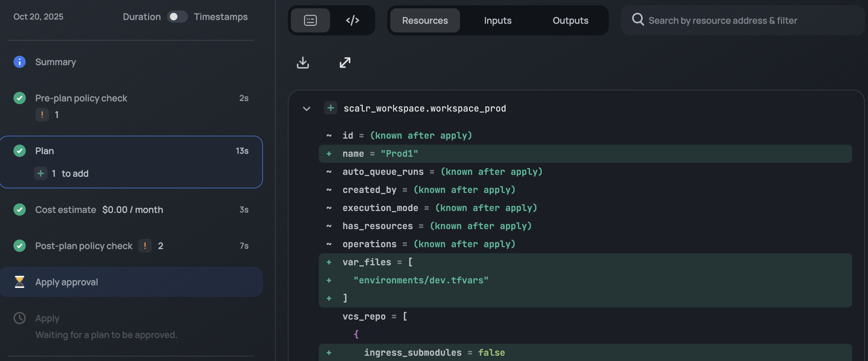The height and width of the screenshot is (361, 868).
Task: Switch to the raw code view
Action: click(x=353, y=20)
